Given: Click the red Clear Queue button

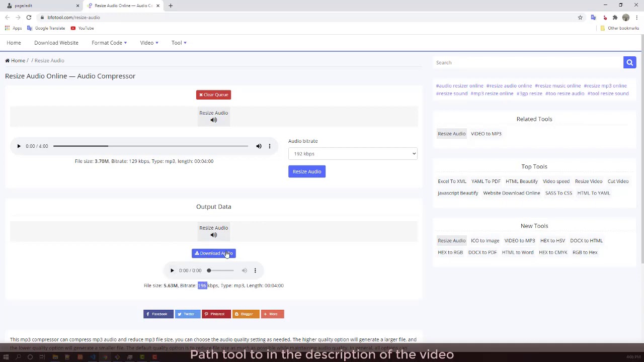Looking at the screenshot, I should [x=213, y=95].
